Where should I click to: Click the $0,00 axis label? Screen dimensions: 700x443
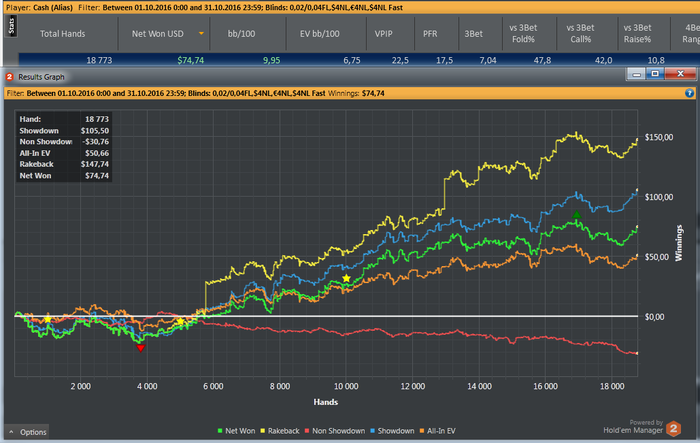click(654, 317)
